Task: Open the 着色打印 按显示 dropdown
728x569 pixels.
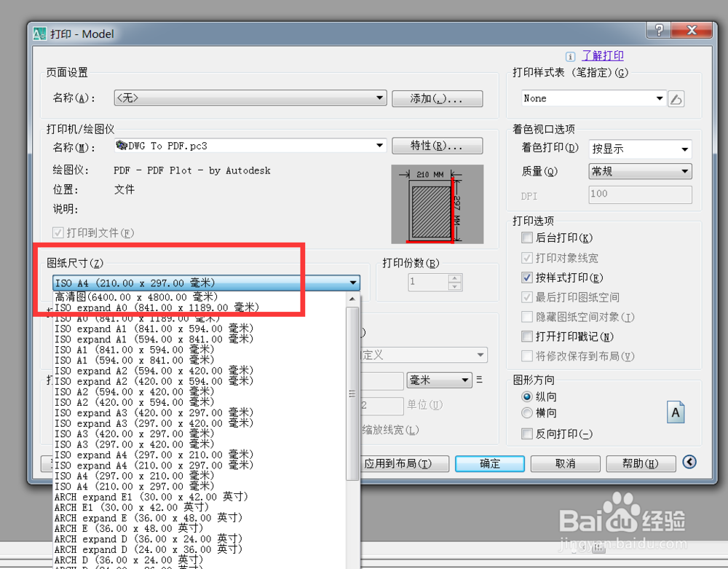Action: [640, 149]
